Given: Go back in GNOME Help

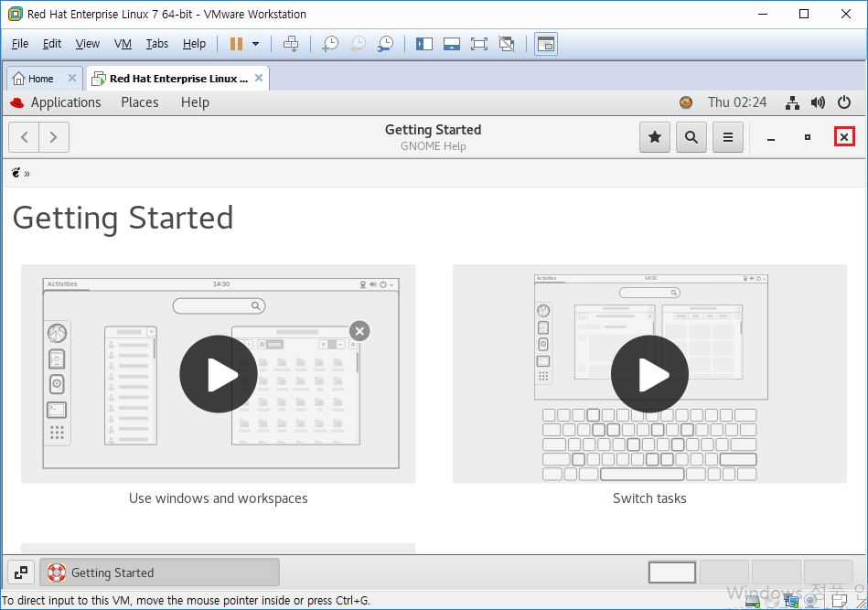Looking at the screenshot, I should coord(25,137).
